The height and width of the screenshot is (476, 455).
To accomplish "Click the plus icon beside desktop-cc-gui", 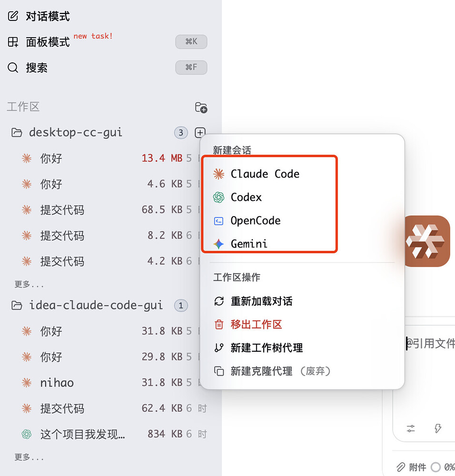I will click(200, 133).
